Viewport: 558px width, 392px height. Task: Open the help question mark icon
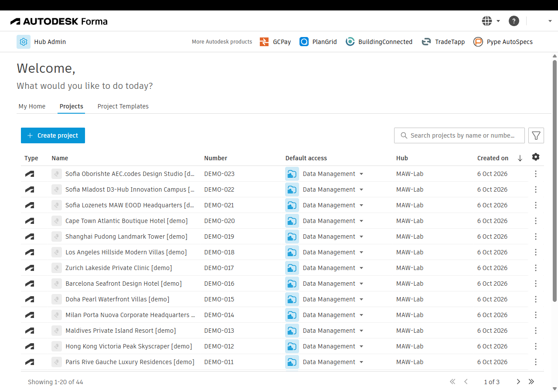click(x=514, y=21)
